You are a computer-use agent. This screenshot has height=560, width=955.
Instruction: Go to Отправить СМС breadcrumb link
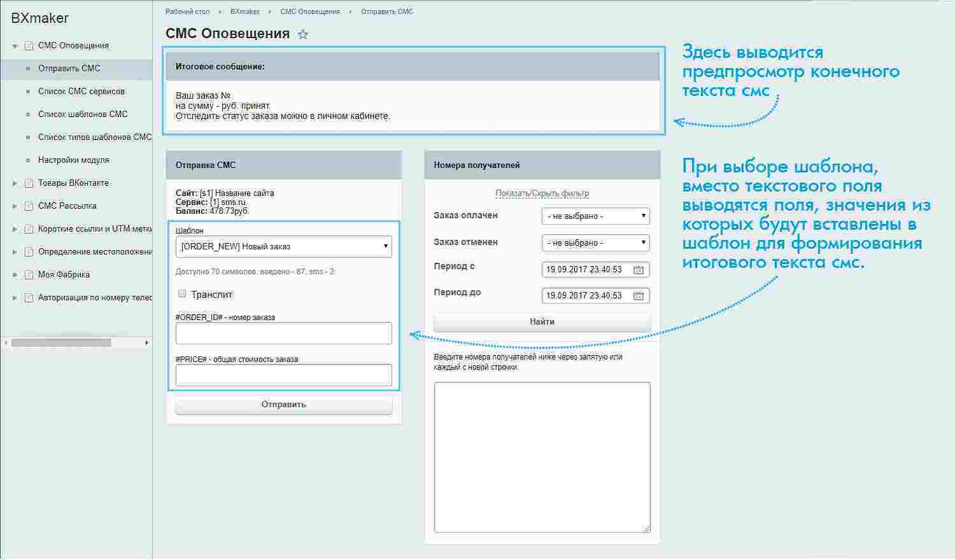pos(387,11)
